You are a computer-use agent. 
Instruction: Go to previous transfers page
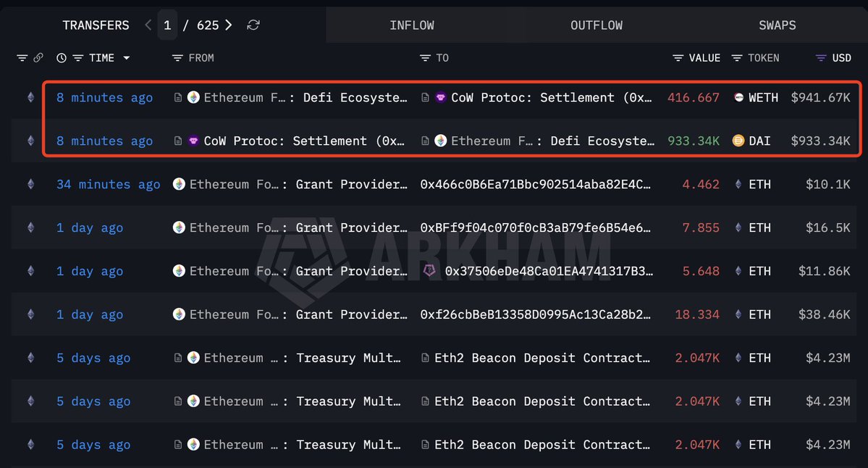(148, 25)
